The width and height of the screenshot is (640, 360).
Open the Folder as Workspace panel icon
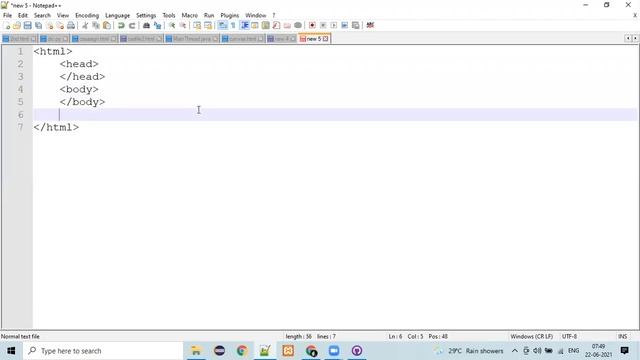pyautogui.click(x=287, y=25)
